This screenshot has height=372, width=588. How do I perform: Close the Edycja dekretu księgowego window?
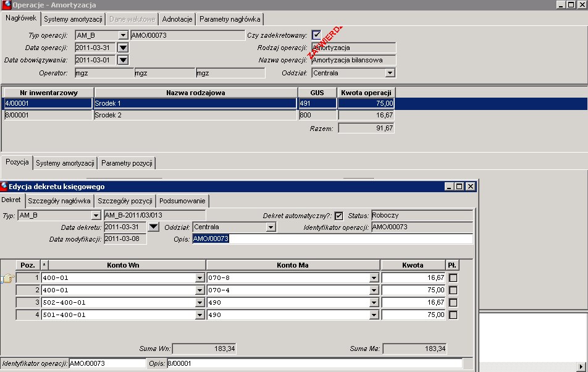[471, 187]
